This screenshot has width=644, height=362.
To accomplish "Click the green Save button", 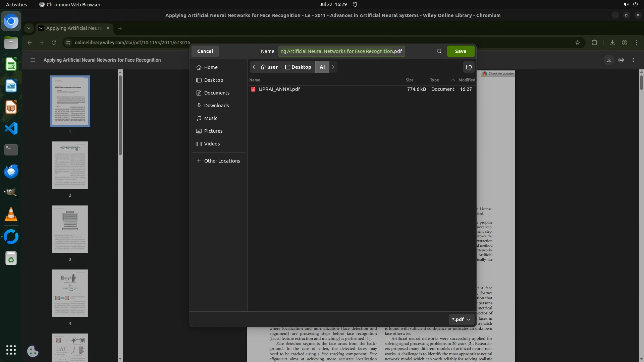I will pos(461,51).
